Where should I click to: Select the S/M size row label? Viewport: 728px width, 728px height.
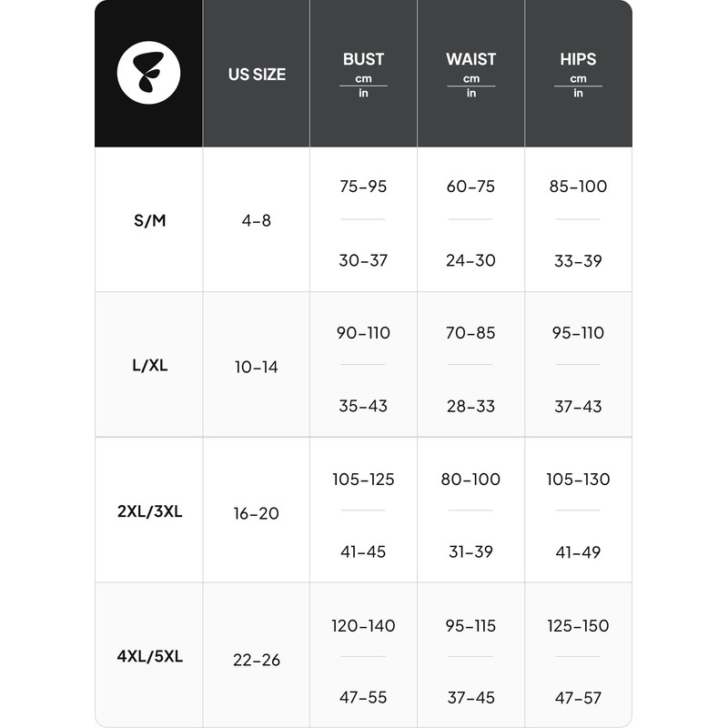click(148, 221)
